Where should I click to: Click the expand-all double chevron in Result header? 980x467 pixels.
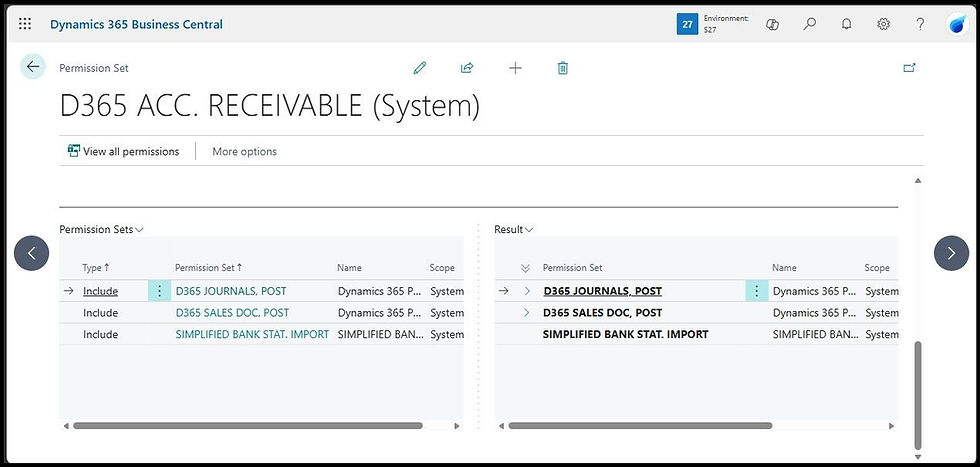point(525,268)
